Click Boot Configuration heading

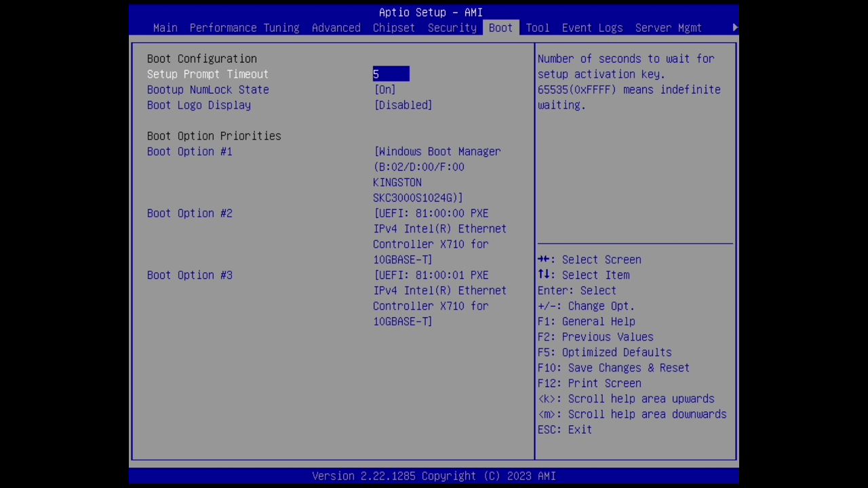(x=201, y=58)
